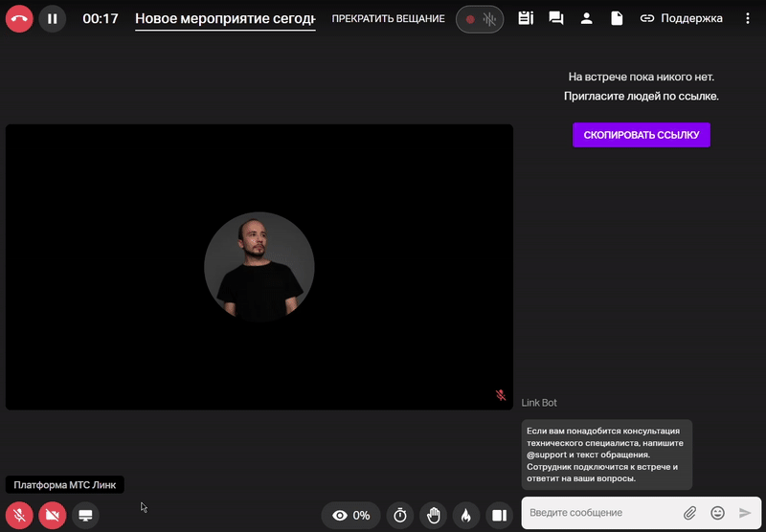This screenshot has height=532, width=766.
Task: Click the fire reaction icon
Action: click(x=466, y=516)
